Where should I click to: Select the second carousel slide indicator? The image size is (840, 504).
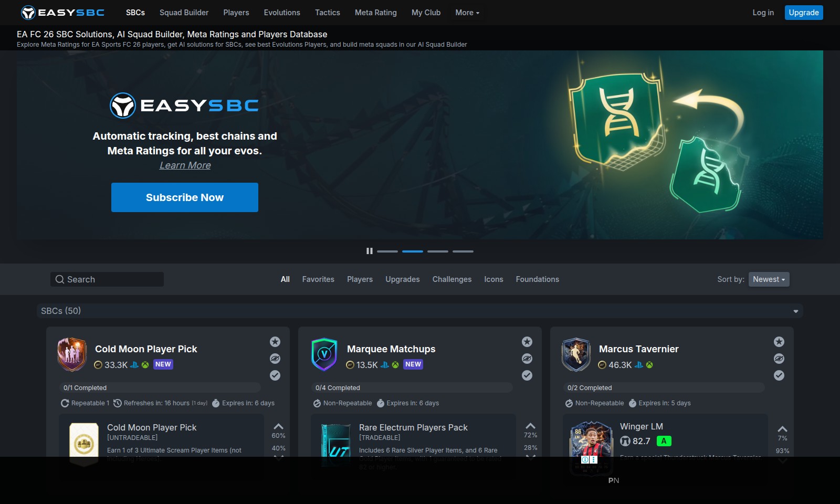[x=413, y=251]
